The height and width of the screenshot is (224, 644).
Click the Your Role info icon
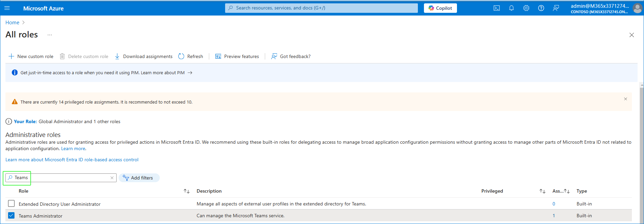pyautogui.click(x=9, y=121)
